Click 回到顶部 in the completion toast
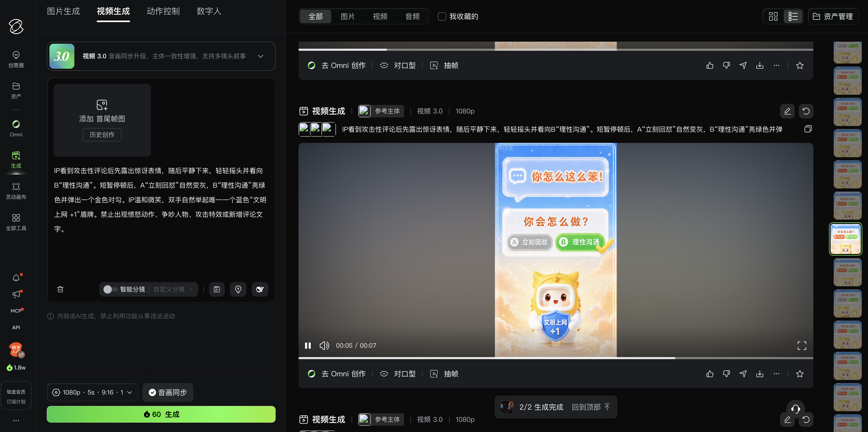The height and width of the screenshot is (432, 868). [591, 407]
